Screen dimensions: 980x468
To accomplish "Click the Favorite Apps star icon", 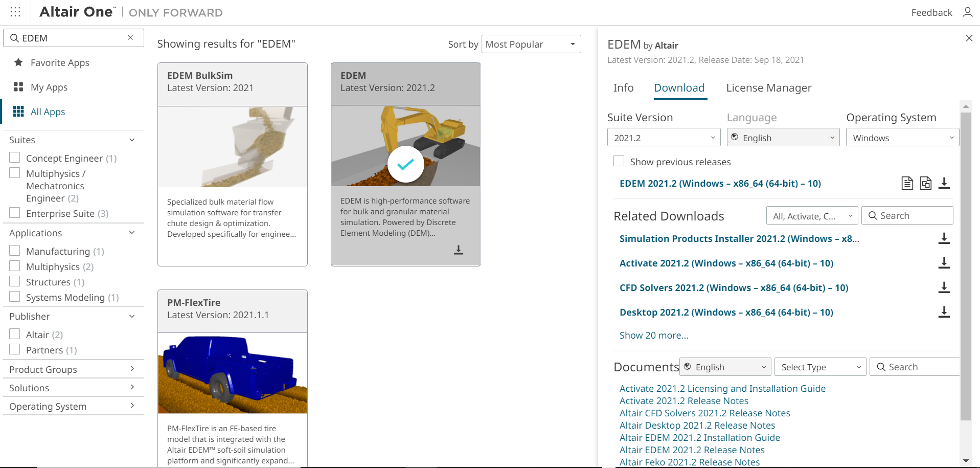I will point(18,62).
